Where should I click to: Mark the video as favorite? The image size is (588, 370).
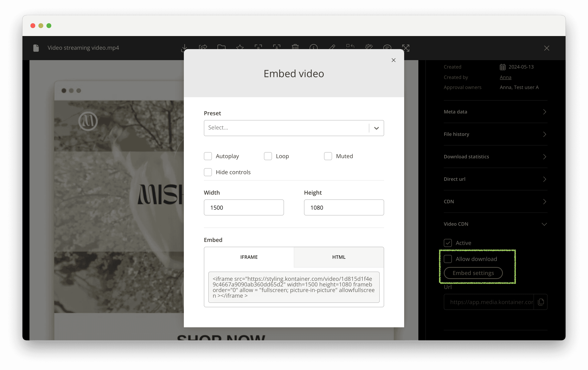click(240, 48)
